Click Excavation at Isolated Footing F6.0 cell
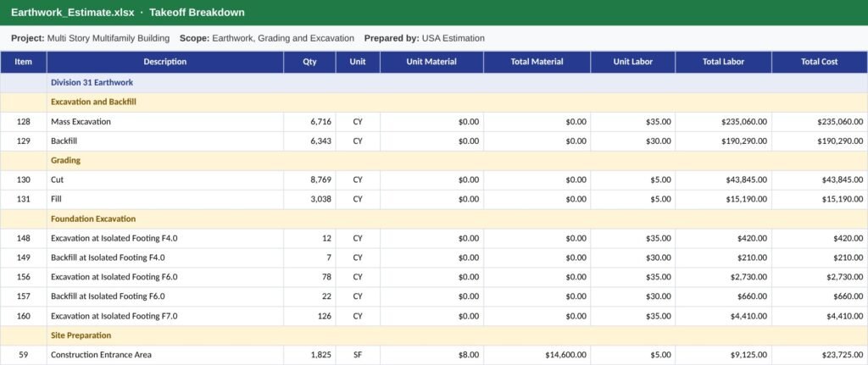Viewport: 868px width, 365px height. 165,277
